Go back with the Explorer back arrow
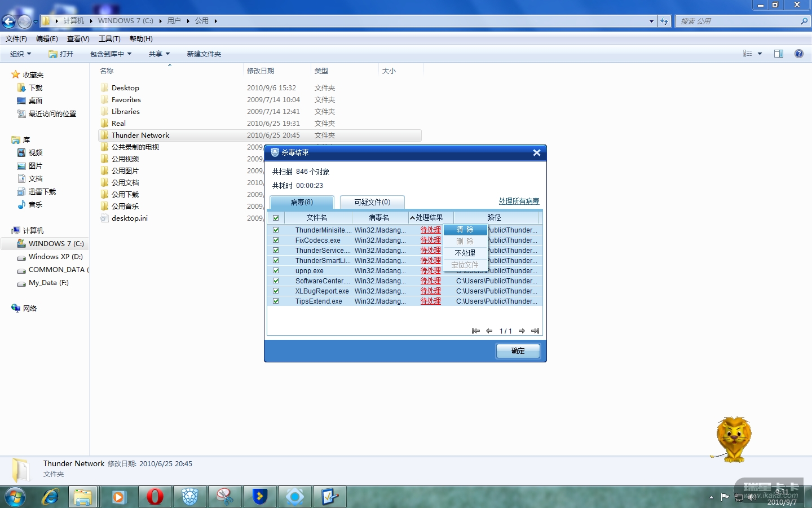 (x=8, y=21)
